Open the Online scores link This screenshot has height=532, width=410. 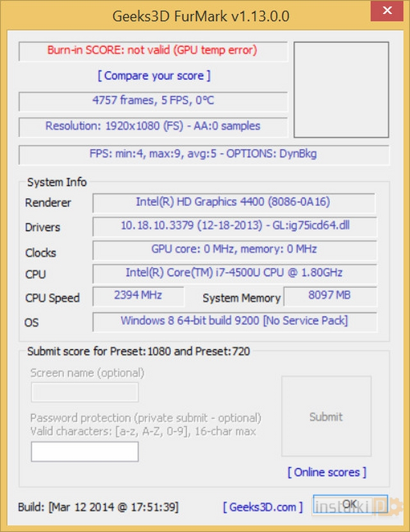click(x=327, y=472)
